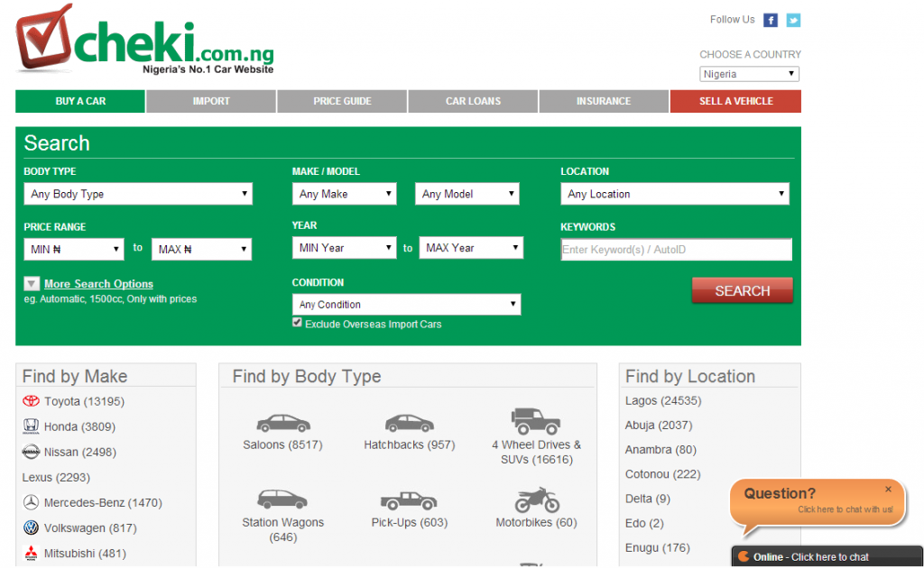Select the Saloons car body icon
Image resolution: width=924 pixels, height=568 pixels.
coord(282,423)
